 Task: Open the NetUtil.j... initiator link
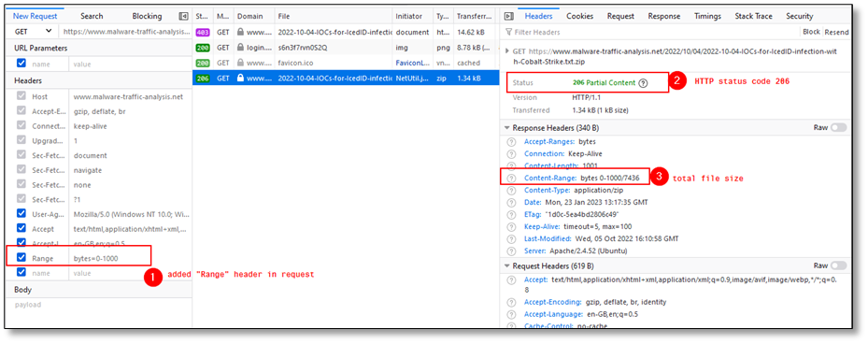coord(412,79)
